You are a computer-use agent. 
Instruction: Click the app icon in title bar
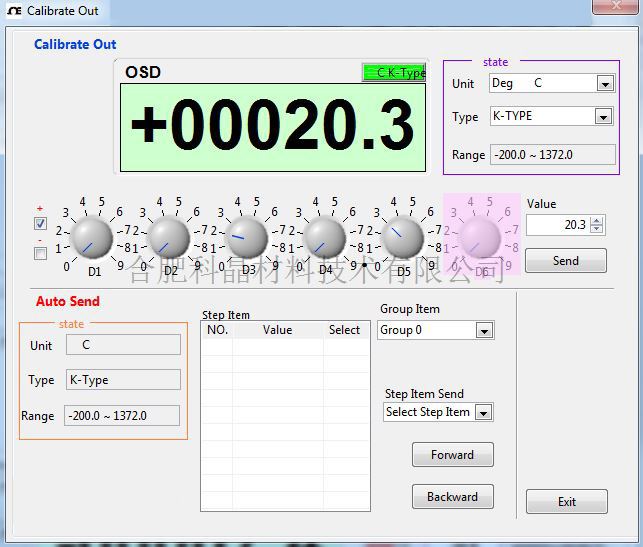(13, 11)
